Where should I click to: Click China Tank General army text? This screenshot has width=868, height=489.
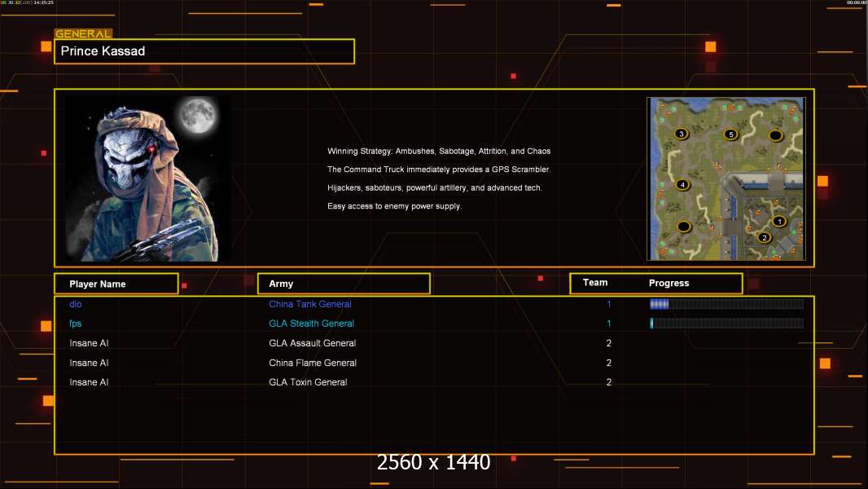point(310,304)
